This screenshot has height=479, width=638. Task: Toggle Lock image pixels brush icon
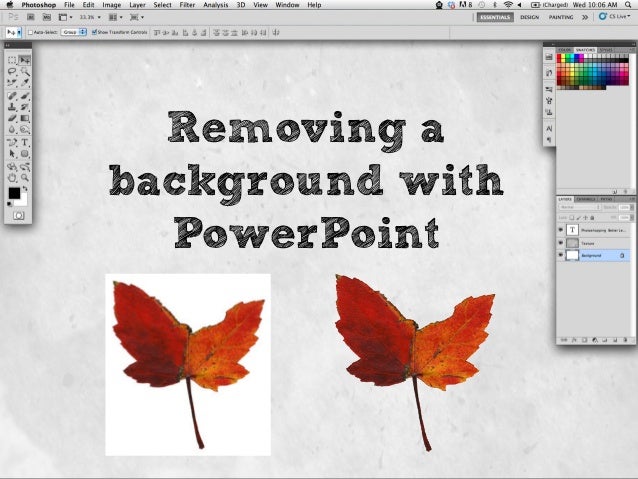pos(579,218)
